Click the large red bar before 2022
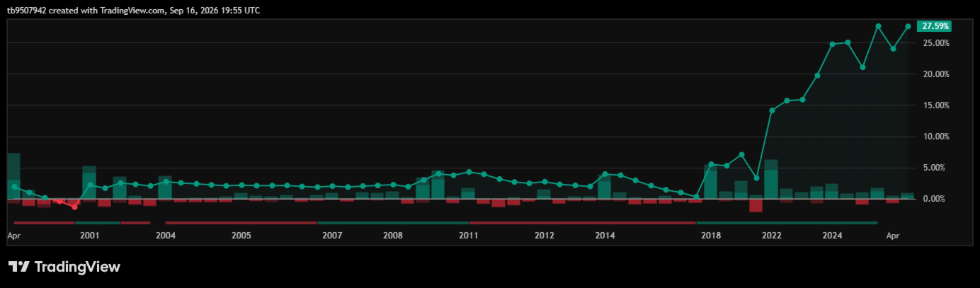This screenshot has height=288, width=980. click(x=756, y=205)
